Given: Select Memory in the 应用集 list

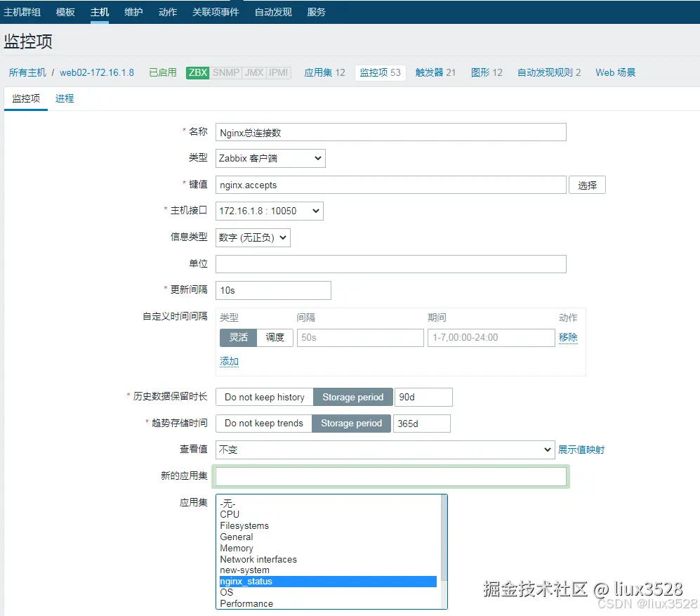Looking at the screenshot, I should pos(328,548).
